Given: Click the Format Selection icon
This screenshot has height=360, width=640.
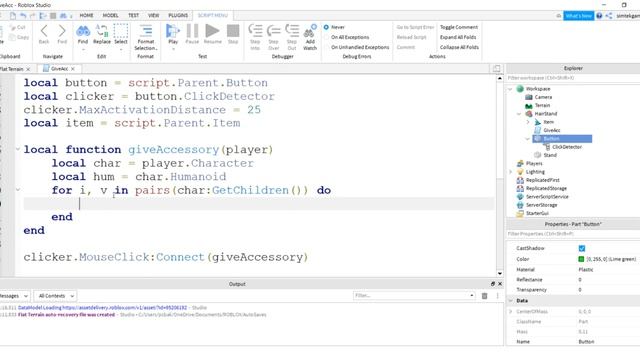Looking at the screenshot, I should 146,31.
